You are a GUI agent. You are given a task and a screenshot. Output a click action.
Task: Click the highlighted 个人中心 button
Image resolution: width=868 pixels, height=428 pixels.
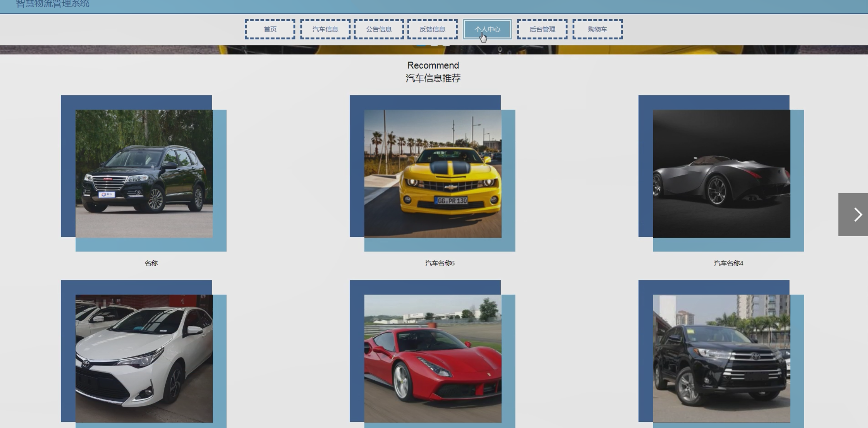pyautogui.click(x=487, y=29)
